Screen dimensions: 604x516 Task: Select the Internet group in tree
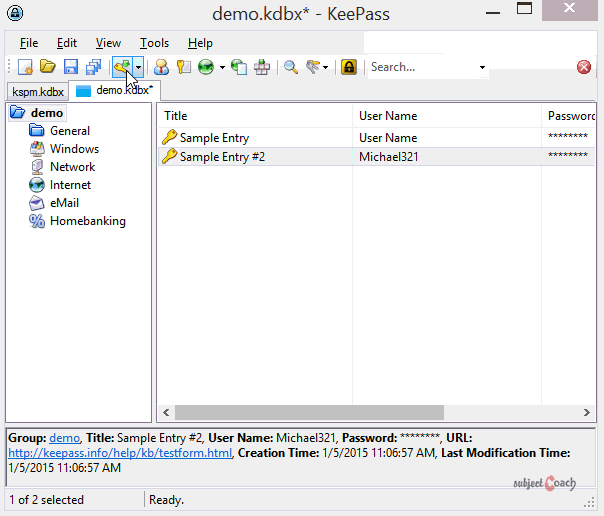(70, 185)
